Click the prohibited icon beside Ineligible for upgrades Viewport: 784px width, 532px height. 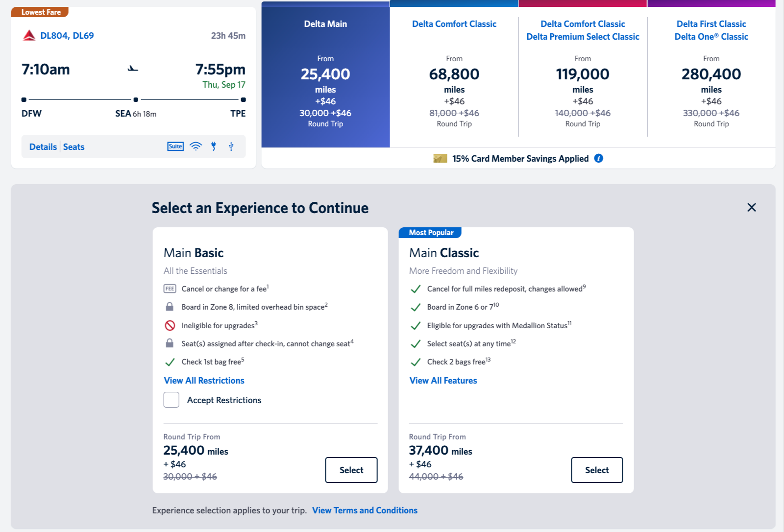(170, 325)
